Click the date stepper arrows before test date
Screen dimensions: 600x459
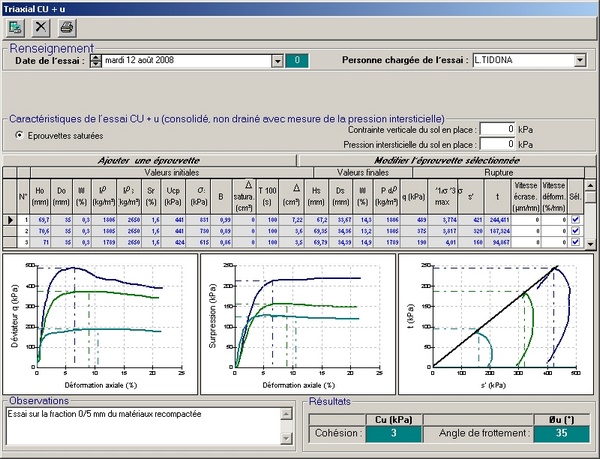[96, 61]
